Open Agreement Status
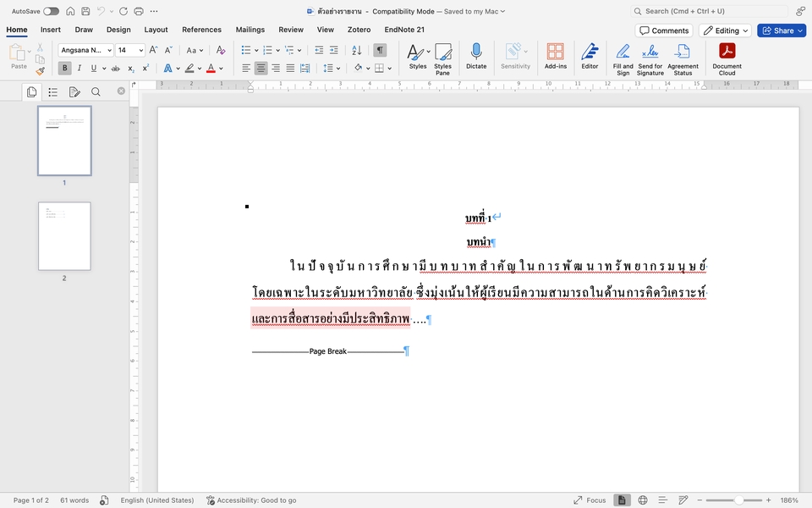Viewport: 812px width, 508px height. click(x=683, y=59)
